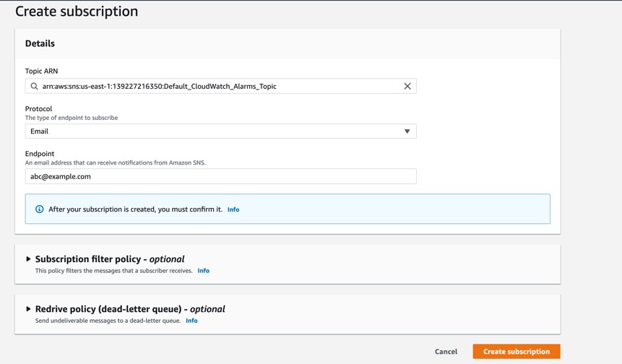Cancel the subscription creation

click(x=446, y=351)
